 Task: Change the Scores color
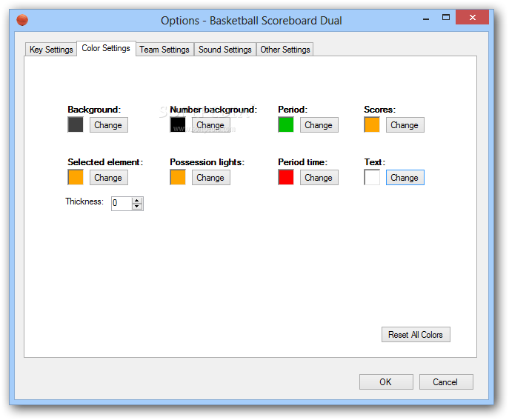[x=405, y=125]
